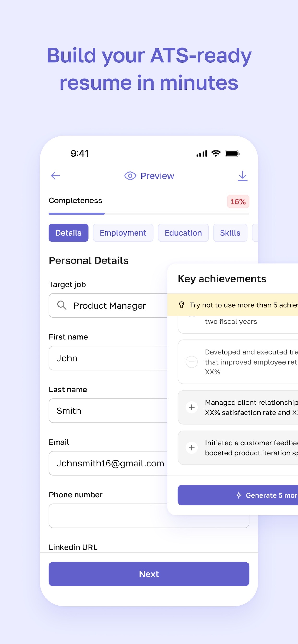Click the sparkle icon on Generate button
The image size is (298, 644).
tap(239, 495)
